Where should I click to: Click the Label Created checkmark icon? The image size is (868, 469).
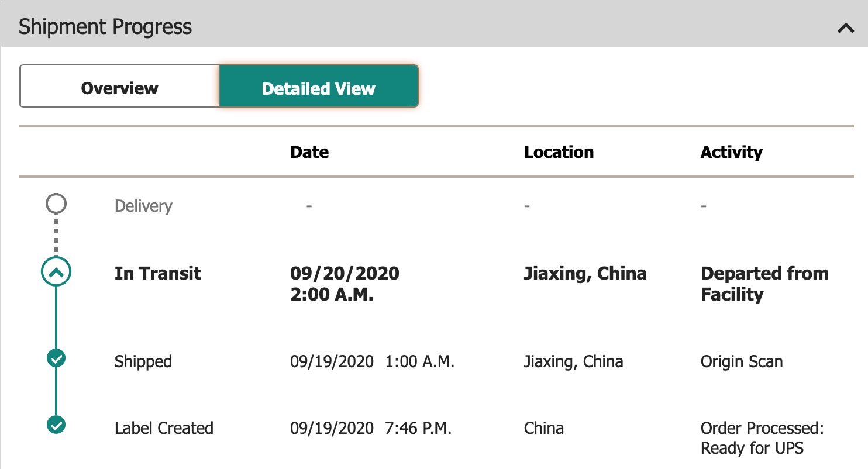tap(56, 425)
